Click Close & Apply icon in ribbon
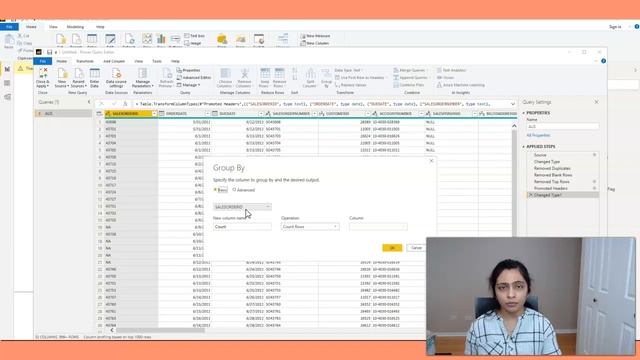The width and height of the screenshot is (640, 360). (x=42, y=78)
